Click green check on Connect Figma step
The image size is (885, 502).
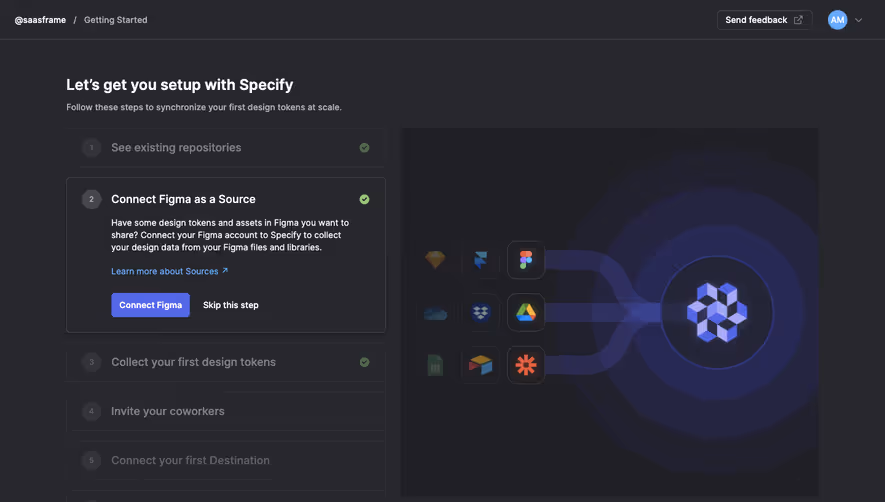pyautogui.click(x=365, y=199)
